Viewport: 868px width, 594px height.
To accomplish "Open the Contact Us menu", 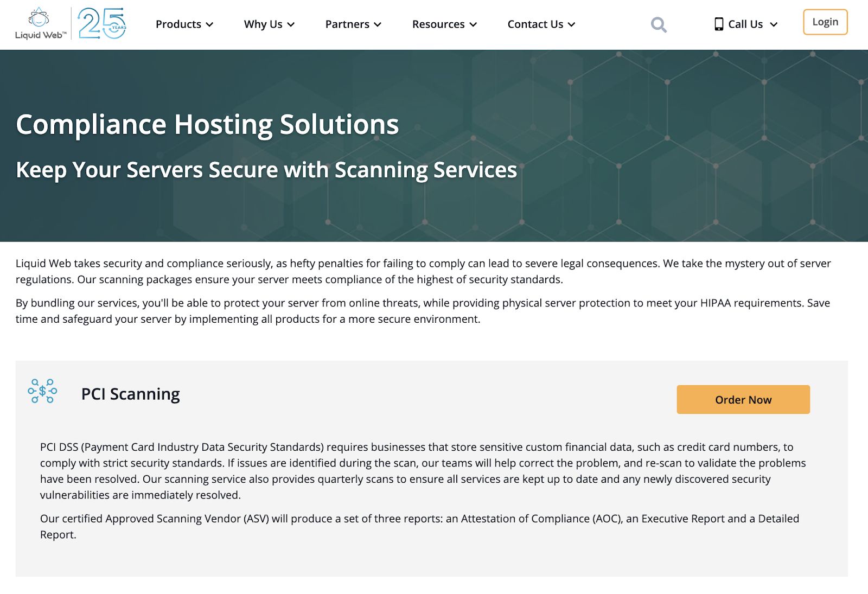I will pos(541,24).
